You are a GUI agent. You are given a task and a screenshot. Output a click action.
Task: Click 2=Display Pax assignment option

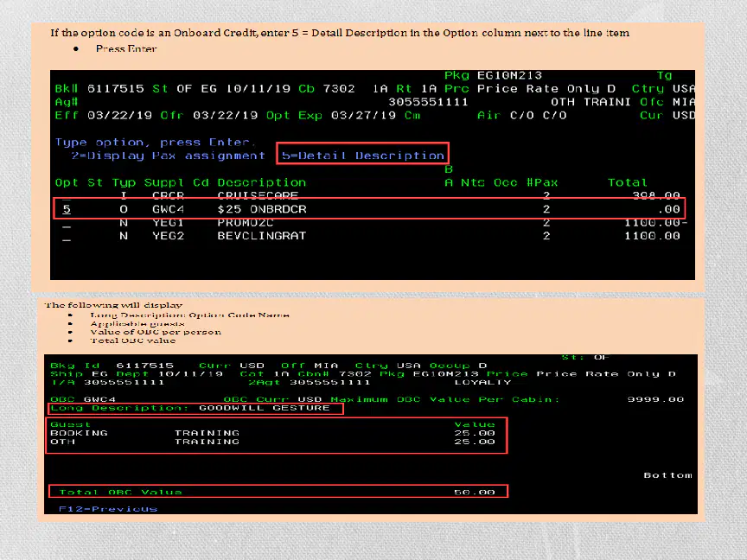[169, 156]
